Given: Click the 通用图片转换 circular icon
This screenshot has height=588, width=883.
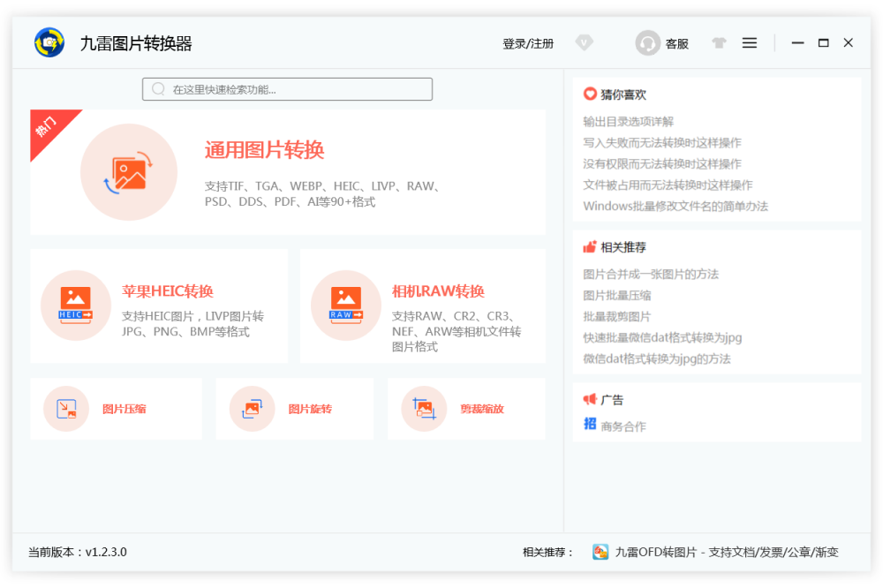Looking at the screenshot, I should tap(129, 172).
